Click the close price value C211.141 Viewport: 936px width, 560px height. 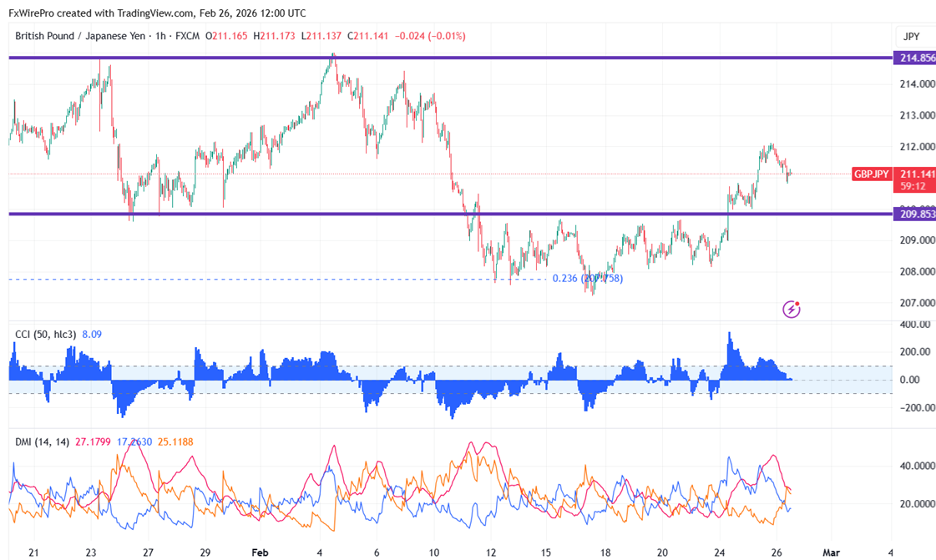pyautogui.click(x=367, y=36)
